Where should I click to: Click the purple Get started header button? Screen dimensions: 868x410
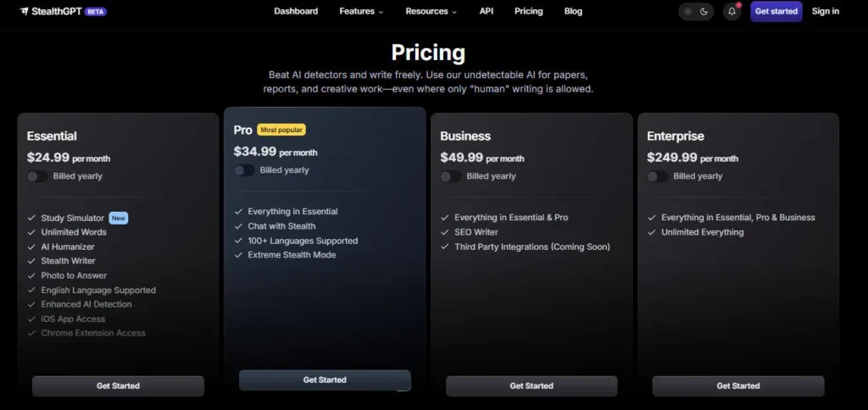click(x=776, y=12)
